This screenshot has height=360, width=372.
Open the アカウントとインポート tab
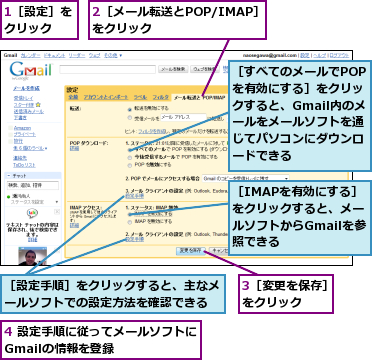click(106, 97)
